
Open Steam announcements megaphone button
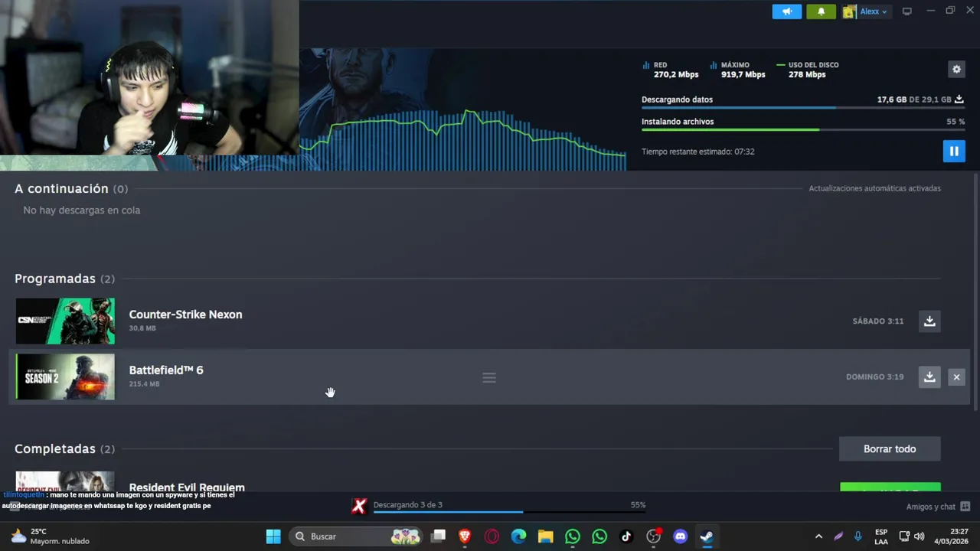pyautogui.click(x=786, y=11)
